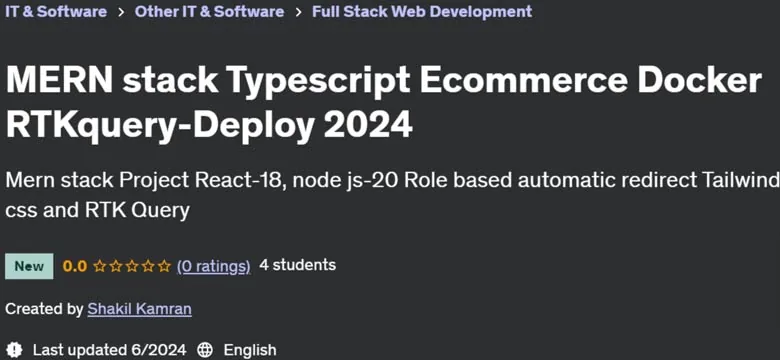This screenshot has height=360, width=780.
Task: Open the (0 ratings) link
Action: point(213,267)
